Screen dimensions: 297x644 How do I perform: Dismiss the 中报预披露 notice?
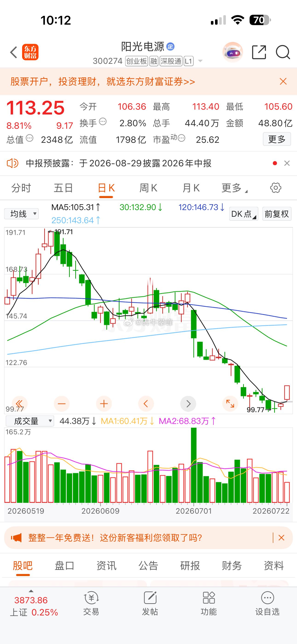[x=287, y=163]
